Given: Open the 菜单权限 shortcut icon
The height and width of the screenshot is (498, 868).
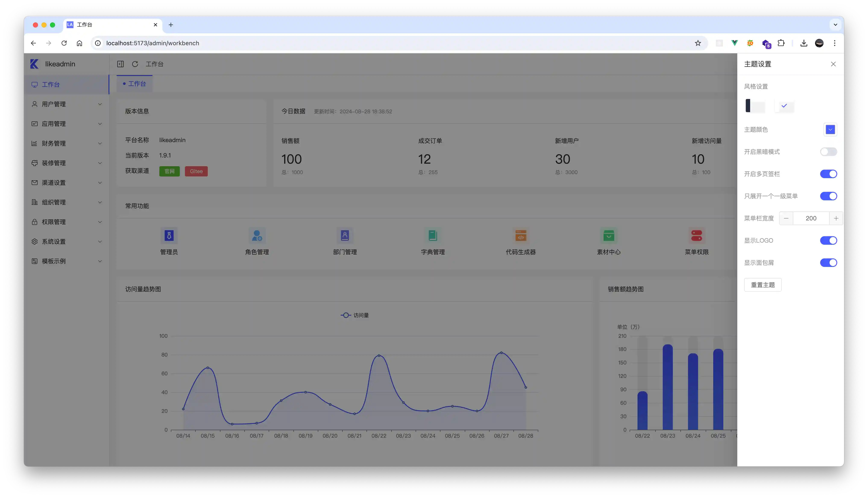Looking at the screenshot, I should (696, 236).
